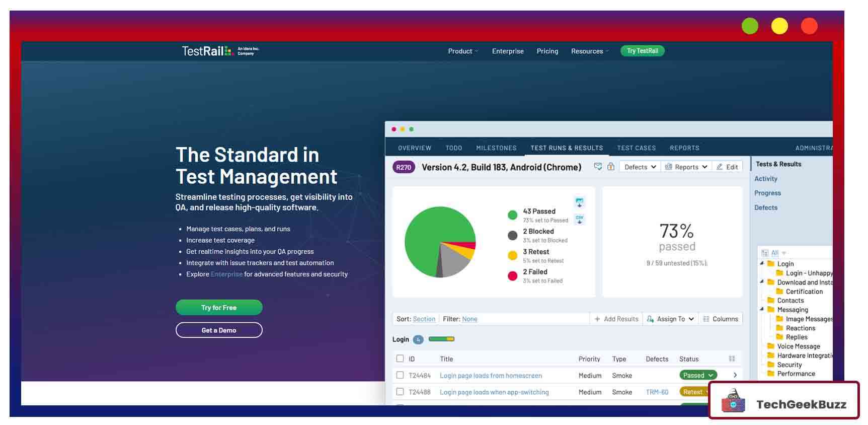Export the chart as CSV icon
The width and height of the screenshot is (868, 425).
coord(579,220)
